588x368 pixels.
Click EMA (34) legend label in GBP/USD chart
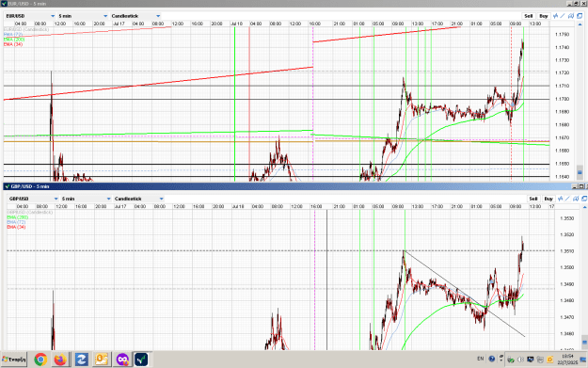point(16,227)
